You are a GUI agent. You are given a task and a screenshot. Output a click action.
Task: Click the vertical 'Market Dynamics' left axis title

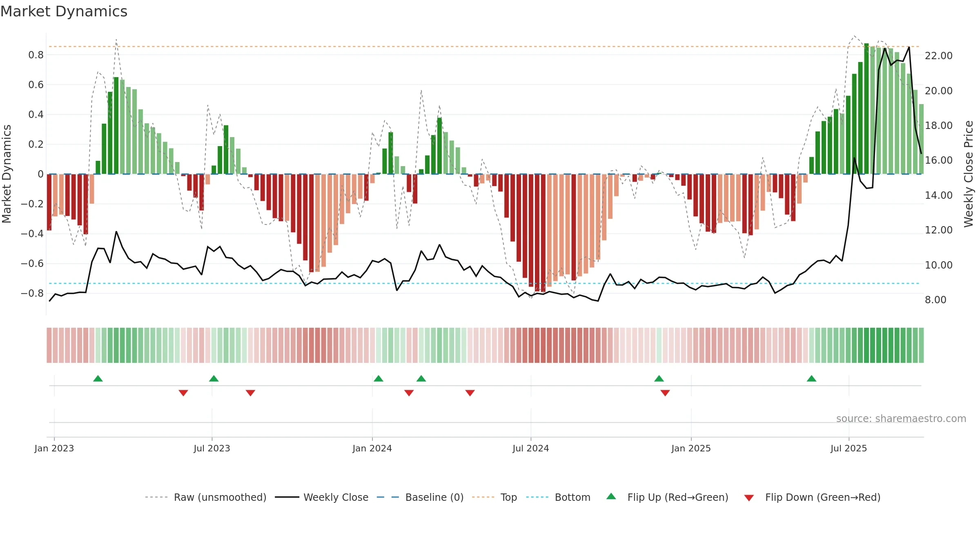(x=7, y=174)
